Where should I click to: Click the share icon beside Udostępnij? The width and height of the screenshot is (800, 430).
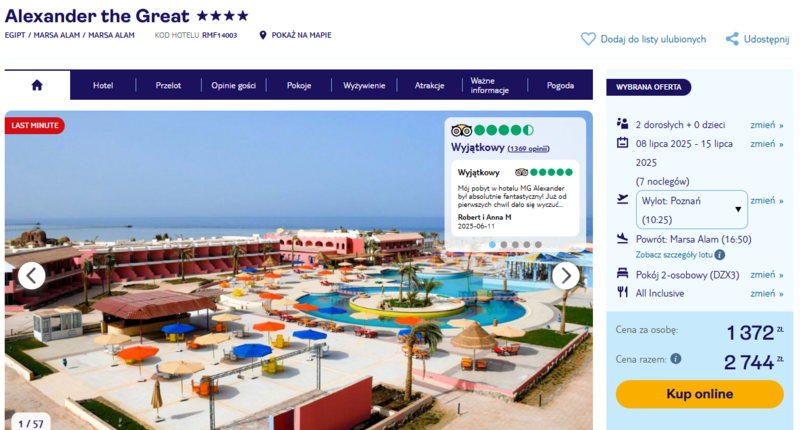click(x=732, y=39)
